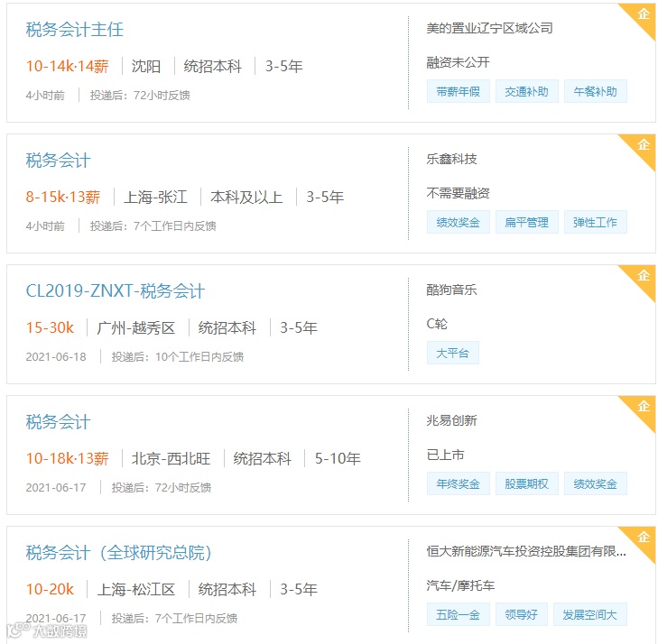Click the 大平台 tag
The height and width of the screenshot is (644, 658).
click(x=453, y=353)
